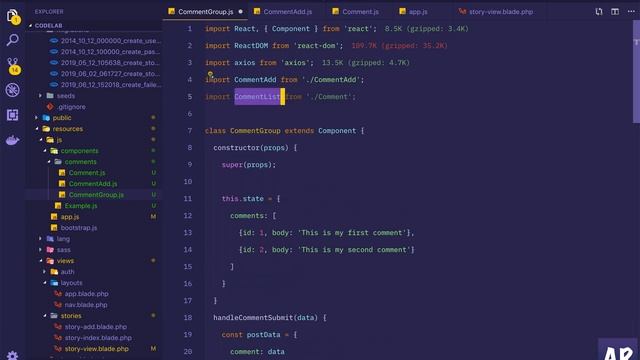Viewport: 640px width, 360px height.
Task: Switch to the Comment.js tab
Action: (360, 12)
